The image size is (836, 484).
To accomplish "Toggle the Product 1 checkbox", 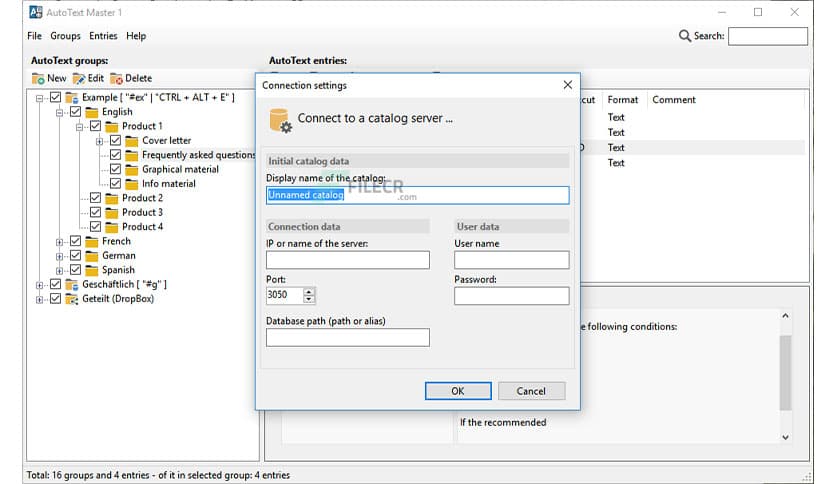I will tap(95, 126).
